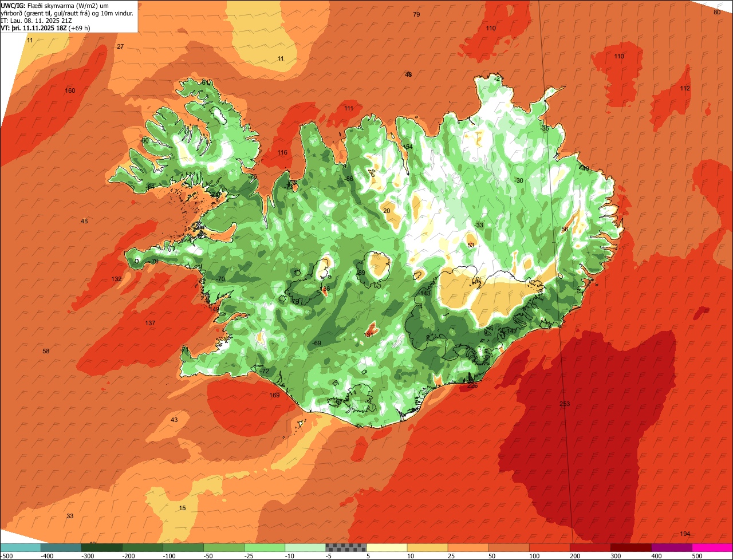
Task: Click the map value 116
Action: coord(282,153)
